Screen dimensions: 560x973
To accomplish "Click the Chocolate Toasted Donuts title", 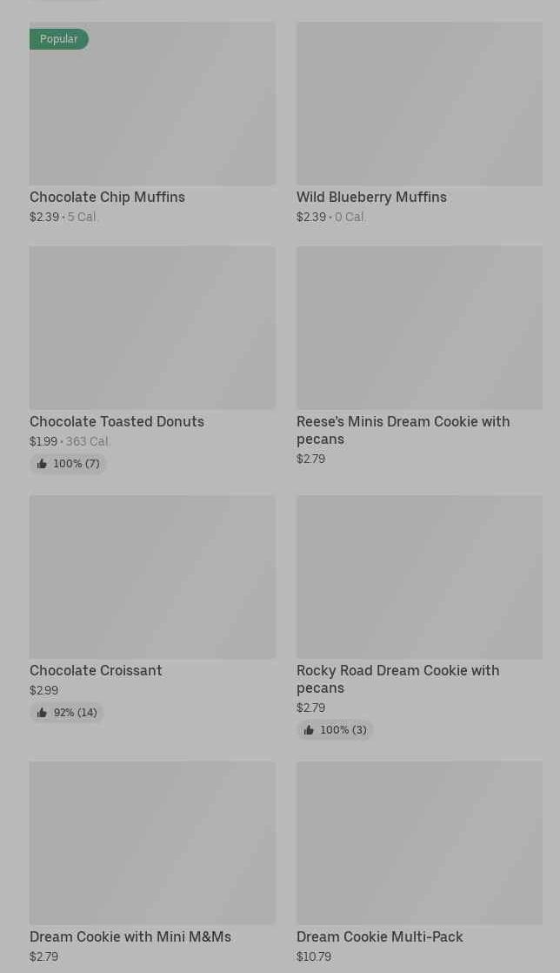I will coord(117,421).
